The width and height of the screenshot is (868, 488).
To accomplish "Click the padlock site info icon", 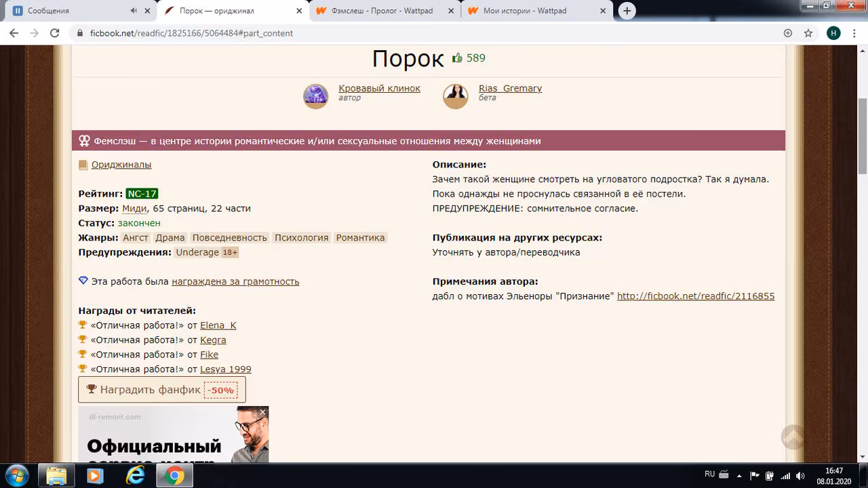I will (80, 33).
